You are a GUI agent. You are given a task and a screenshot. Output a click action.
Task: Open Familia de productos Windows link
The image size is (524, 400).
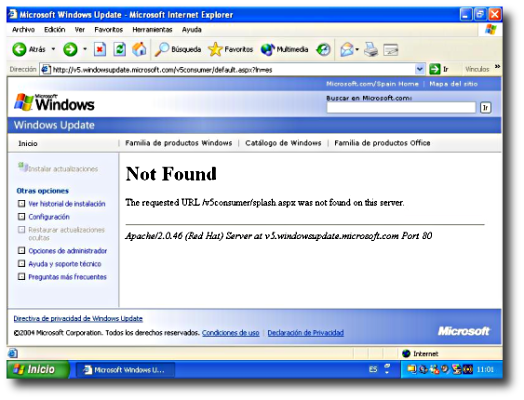(178, 143)
